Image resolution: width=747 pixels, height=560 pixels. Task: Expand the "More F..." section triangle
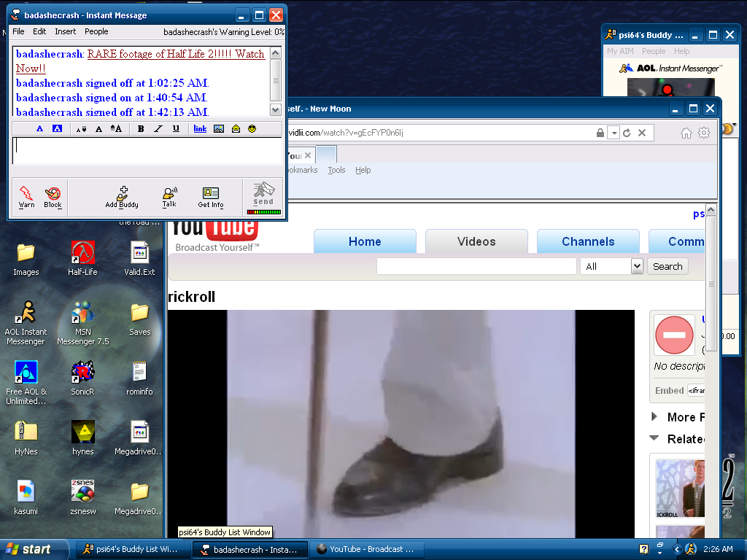click(654, 417)
